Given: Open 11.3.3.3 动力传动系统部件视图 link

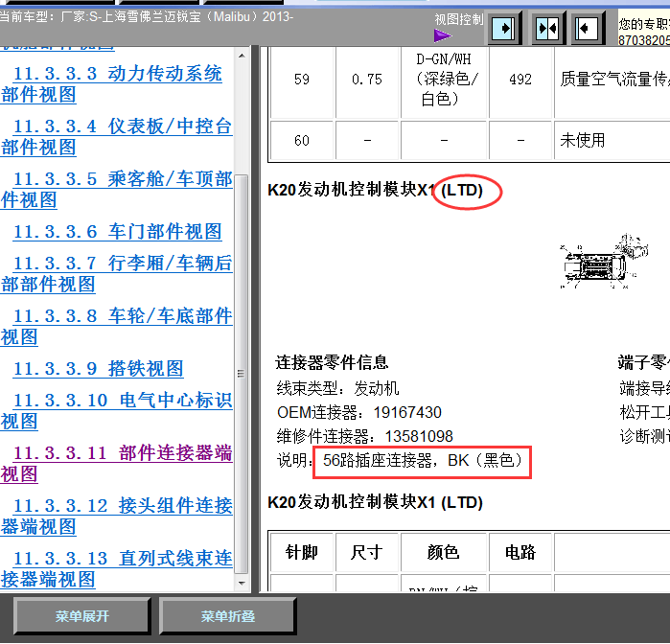Looking at the screenshot, I should coord(111,83).
